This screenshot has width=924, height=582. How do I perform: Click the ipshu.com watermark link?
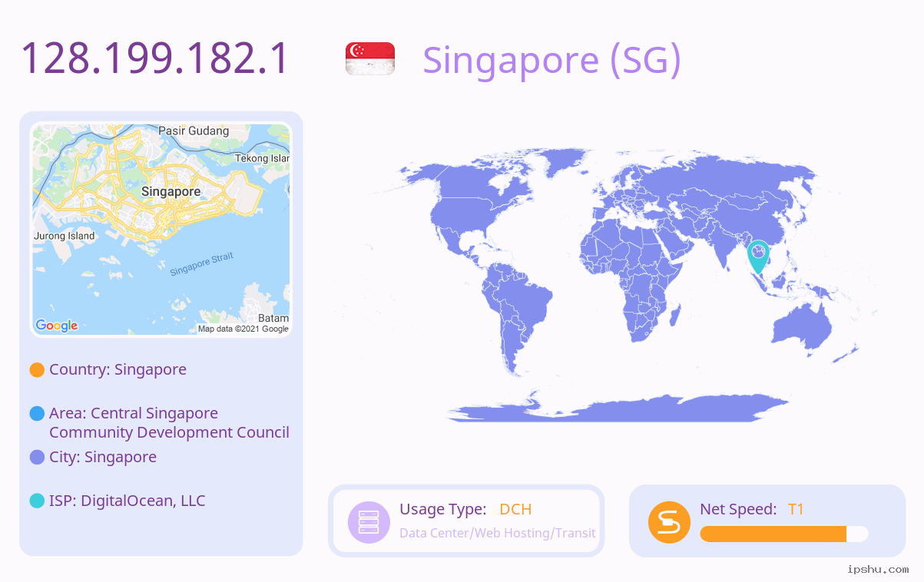pos(877,569)
